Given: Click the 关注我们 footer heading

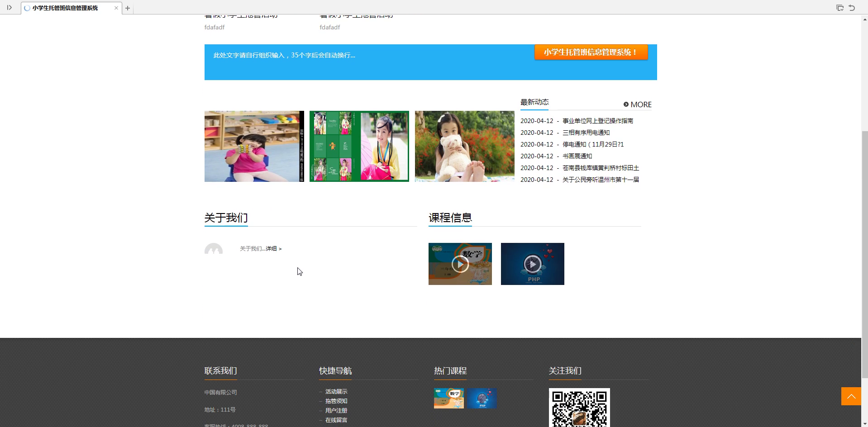Looking at the screenshot, I should point(565,371).
